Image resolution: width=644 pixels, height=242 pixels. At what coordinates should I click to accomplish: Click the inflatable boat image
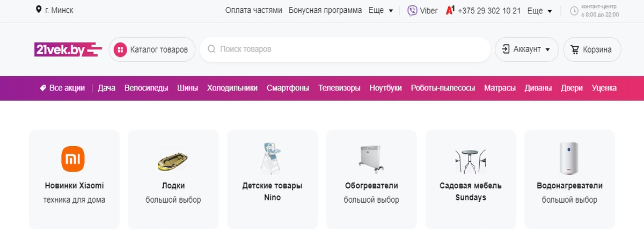pos(173,161)
